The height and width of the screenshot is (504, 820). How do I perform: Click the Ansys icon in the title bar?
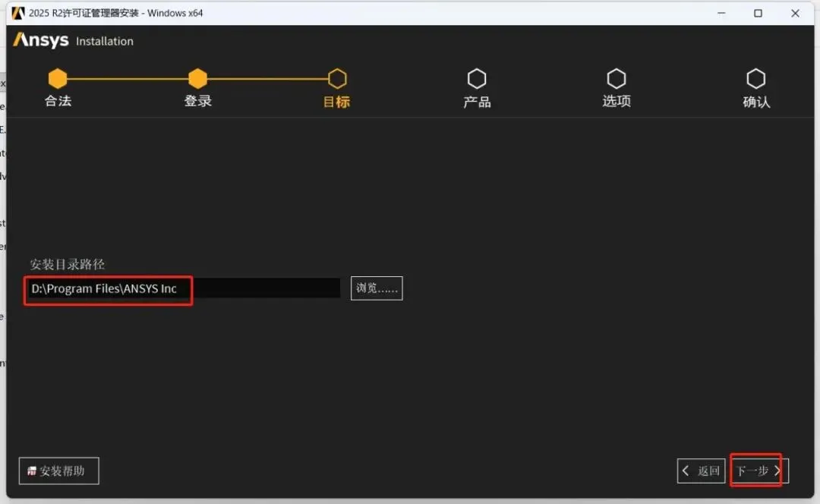coord(17,13)
